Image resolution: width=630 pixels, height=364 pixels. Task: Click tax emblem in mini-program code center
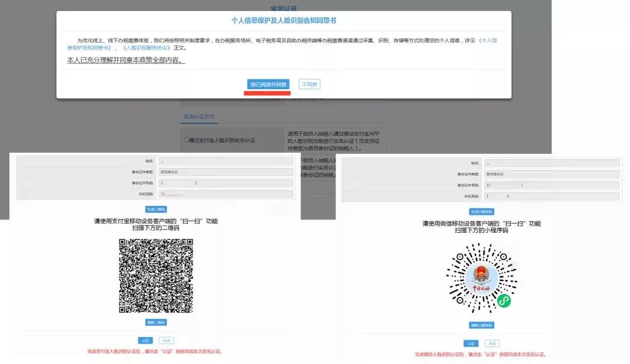[481, 278]
